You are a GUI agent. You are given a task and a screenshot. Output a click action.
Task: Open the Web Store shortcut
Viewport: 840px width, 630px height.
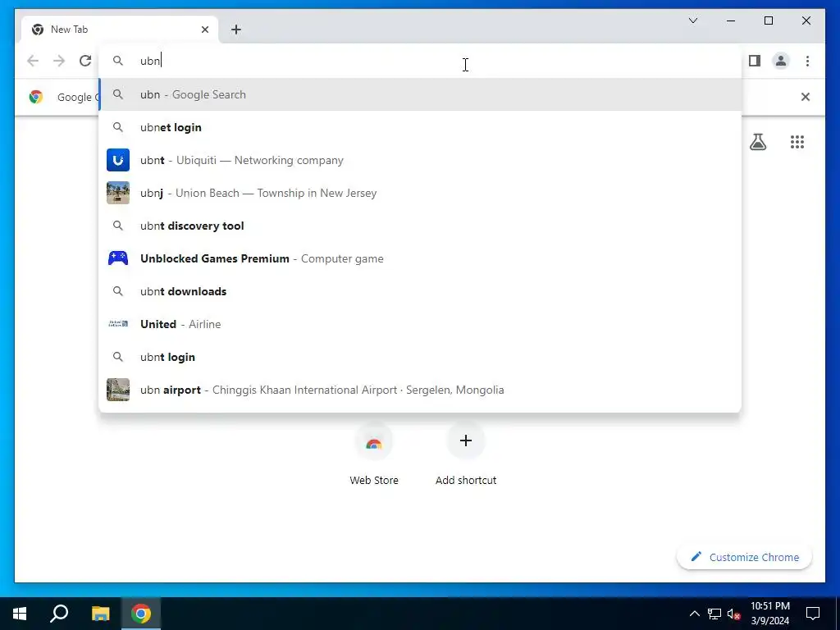tap(374, 454)
